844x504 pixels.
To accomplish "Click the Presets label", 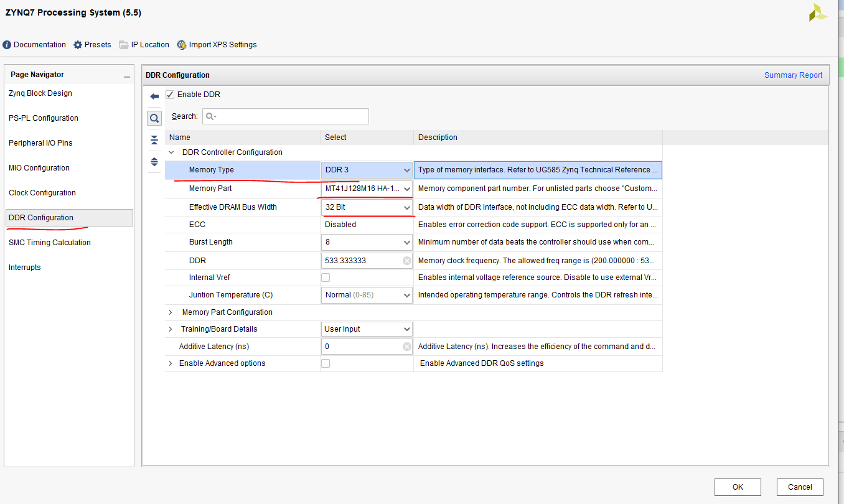I will pos(98,45).
